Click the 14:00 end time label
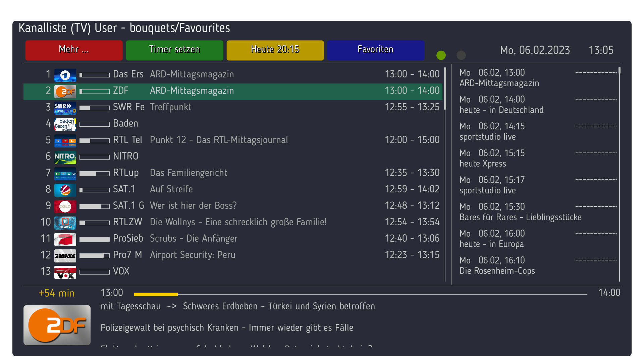 point(609,293)
